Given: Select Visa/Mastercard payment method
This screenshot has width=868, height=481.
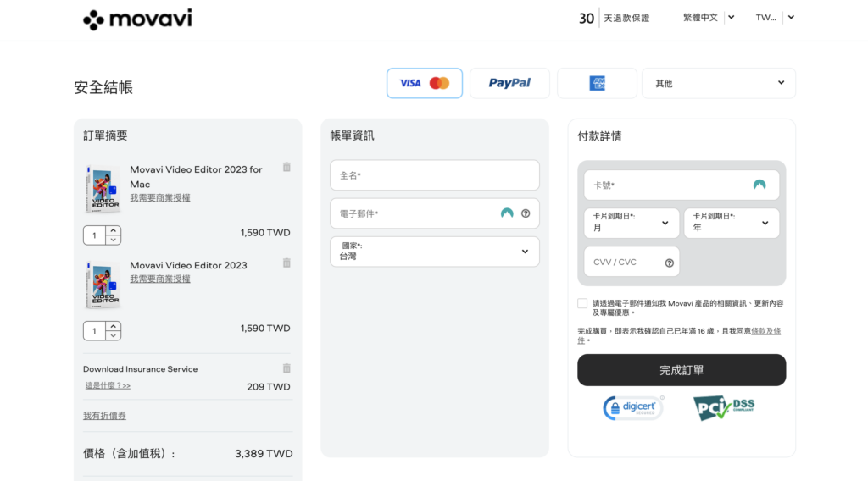Looking at the screenshot, I should pos(425,84).
